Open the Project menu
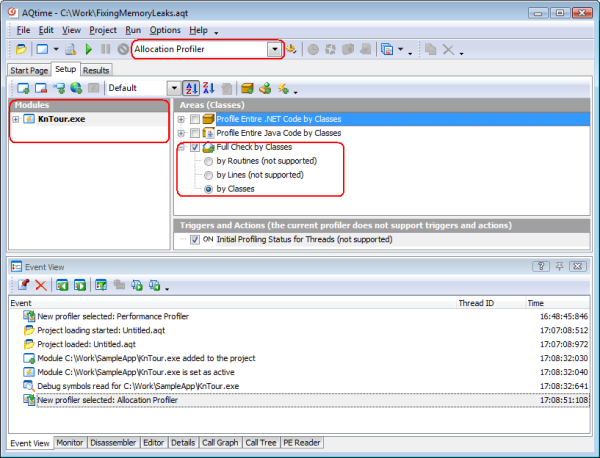This screenshot has height=458, width=600. (103, 30)
